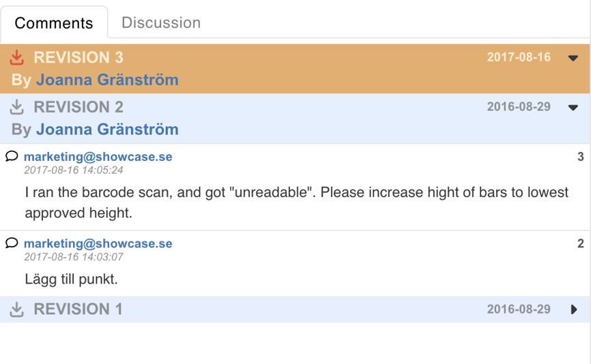Click the 2017-08-16 14:05:24 comment timestamp
Viewport: 591px width, 364px height.
coord(74,170)
